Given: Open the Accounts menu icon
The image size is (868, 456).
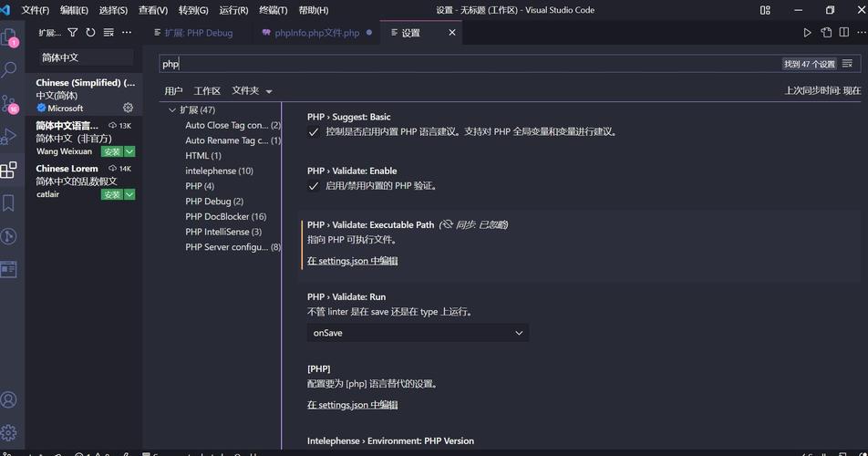Looking at the screenshot, I should point(9,399).
